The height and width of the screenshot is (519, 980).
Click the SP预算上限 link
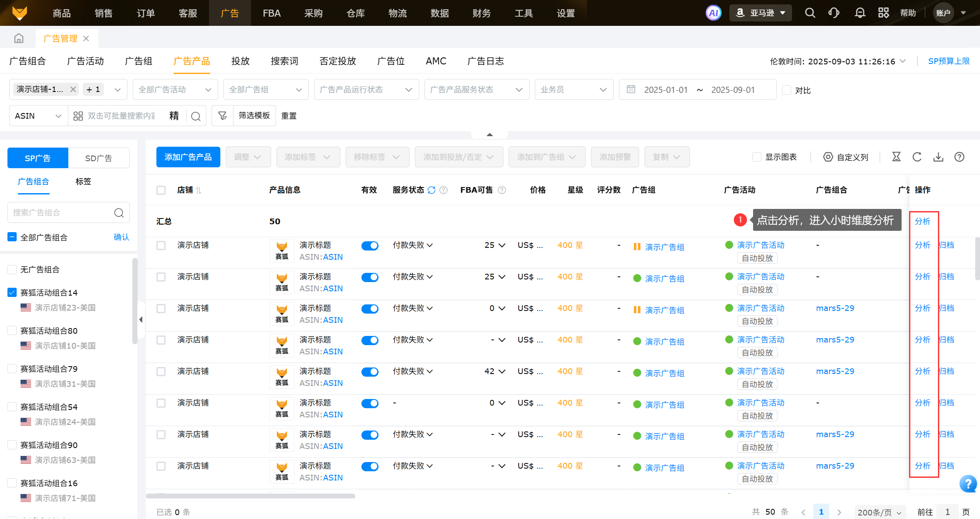coord(948,61)
